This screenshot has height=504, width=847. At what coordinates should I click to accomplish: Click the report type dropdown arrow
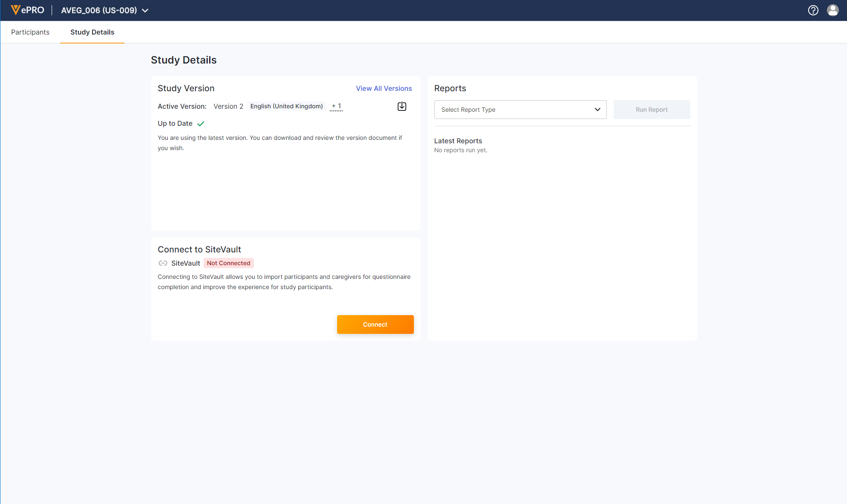pos(597,110)
